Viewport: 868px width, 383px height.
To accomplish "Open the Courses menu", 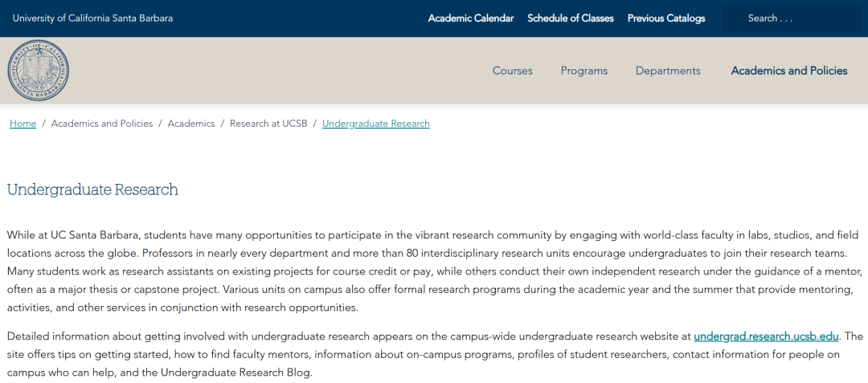I will 513,71.
